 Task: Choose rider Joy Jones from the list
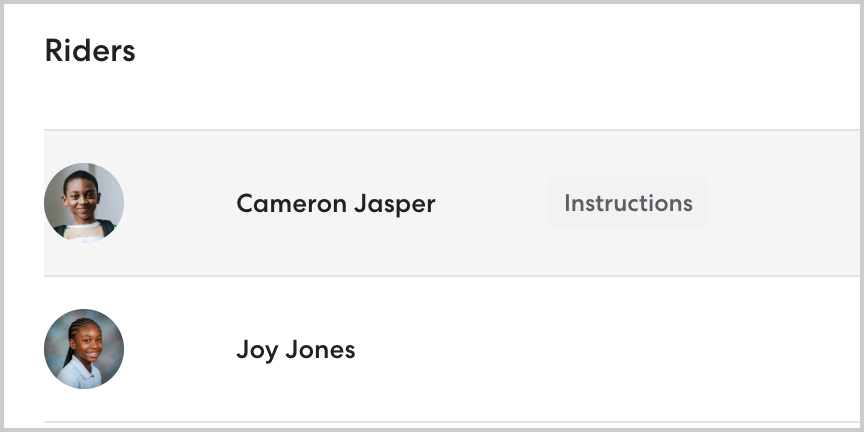pos(295,350)
